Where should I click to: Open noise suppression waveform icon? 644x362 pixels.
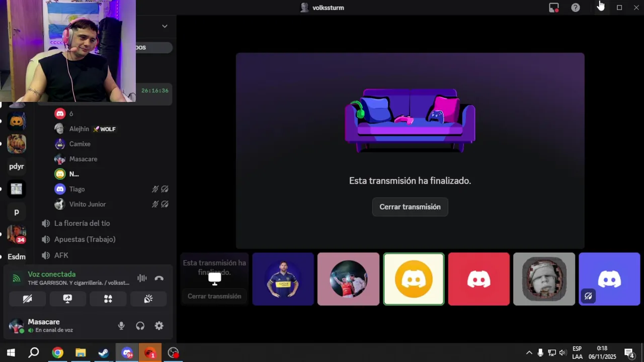click(142, 279)
